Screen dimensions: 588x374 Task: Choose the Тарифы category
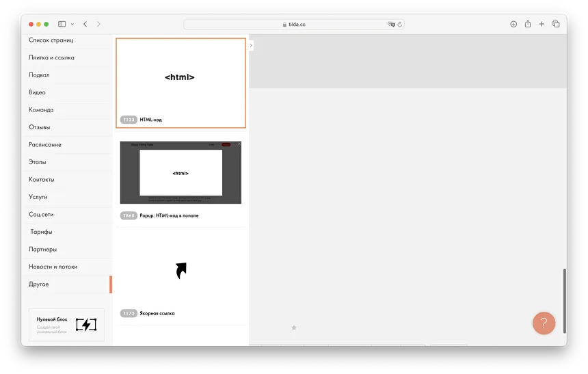[41, 232]
